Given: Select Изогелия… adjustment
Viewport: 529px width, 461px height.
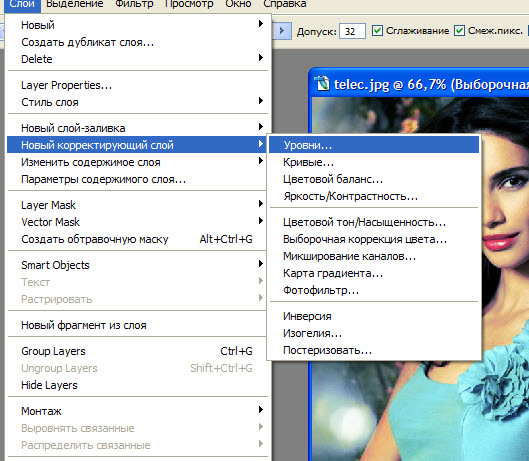Looking at the screenshot, I should (x=374, y=333).
